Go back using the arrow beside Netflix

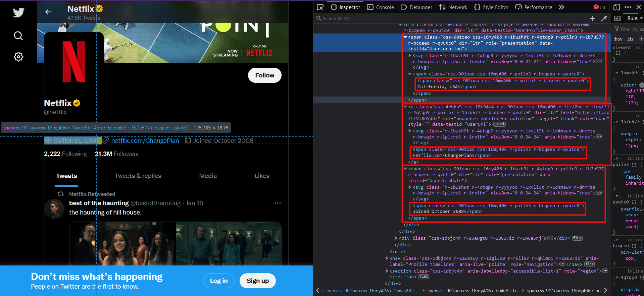[x=48, y=12]
